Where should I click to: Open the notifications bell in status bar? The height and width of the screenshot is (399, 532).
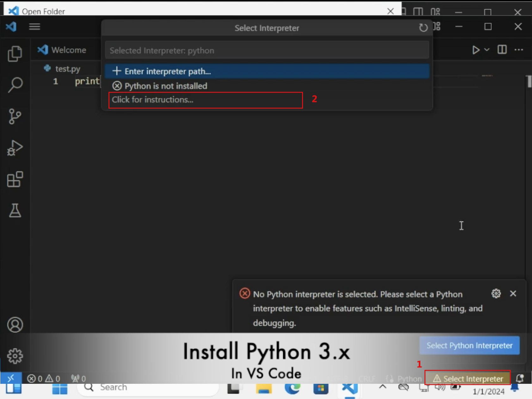point(520,378)
